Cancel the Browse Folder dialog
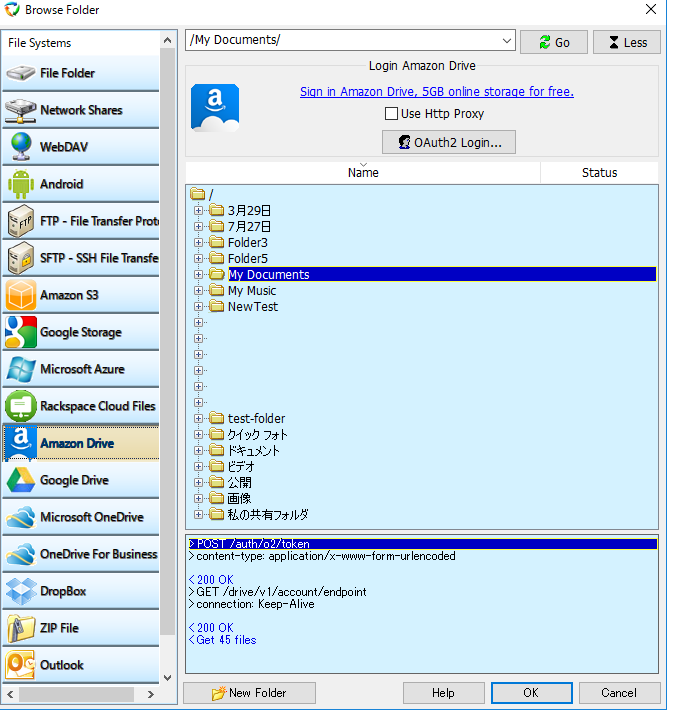The width and height of the screenshot is (677, 726). (x=620, y=693)
